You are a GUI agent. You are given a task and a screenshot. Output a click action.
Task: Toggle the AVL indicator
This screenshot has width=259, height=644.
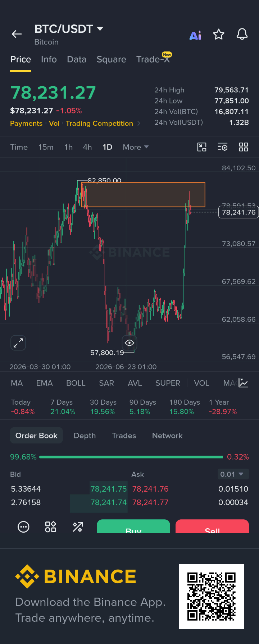click(135, 383)
